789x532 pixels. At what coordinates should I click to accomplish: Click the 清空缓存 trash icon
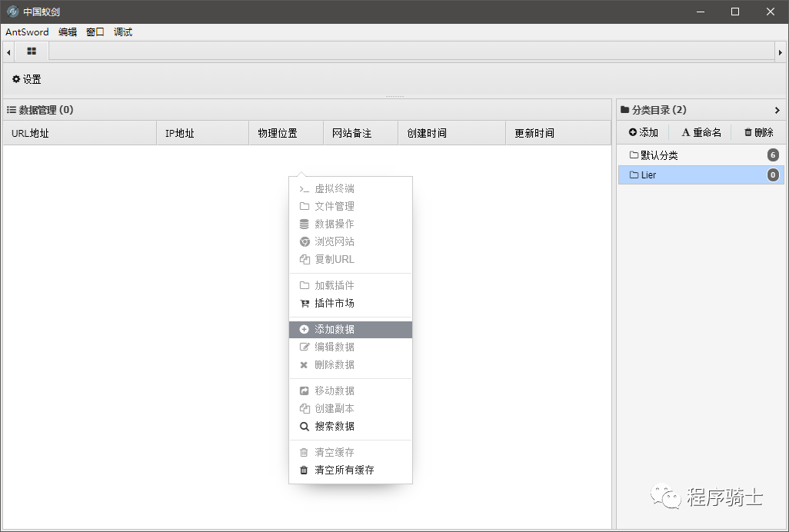coord(304,453)
